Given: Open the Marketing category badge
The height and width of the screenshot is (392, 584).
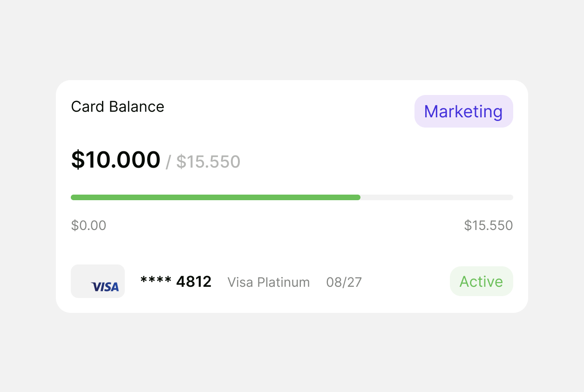Looking at the screenshot, I should click(463, 111).
